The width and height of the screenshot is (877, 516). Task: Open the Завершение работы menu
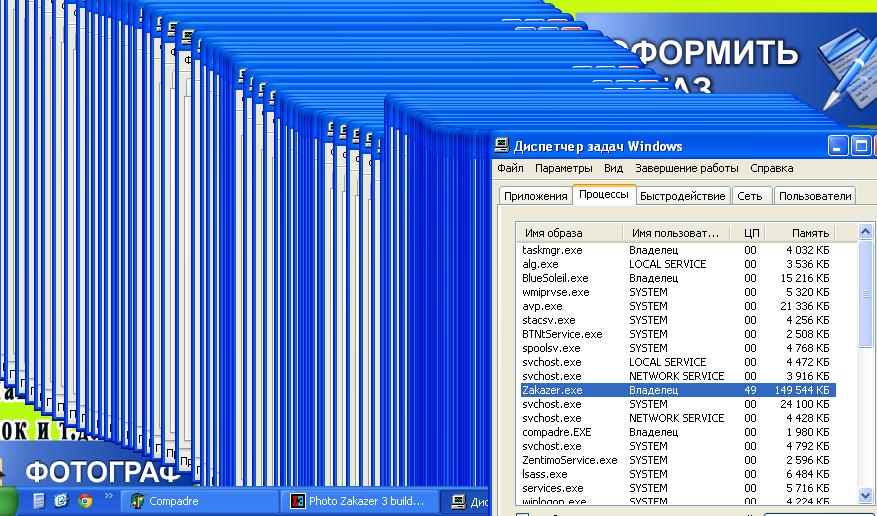[x=686, y=168]
